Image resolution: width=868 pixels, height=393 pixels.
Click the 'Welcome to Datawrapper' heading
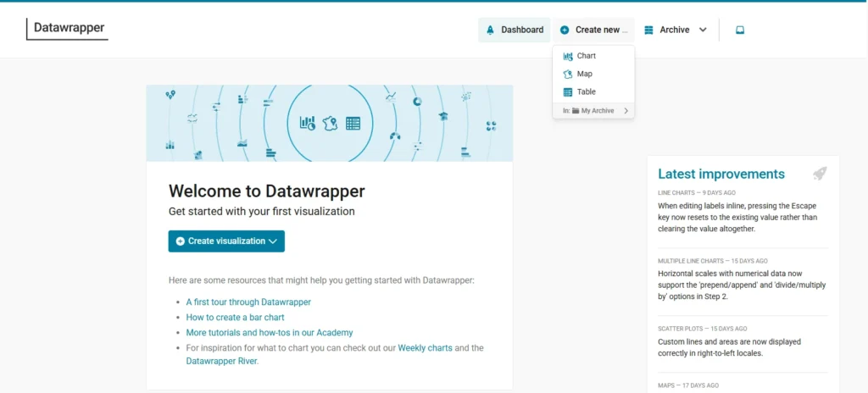[267, 191]
